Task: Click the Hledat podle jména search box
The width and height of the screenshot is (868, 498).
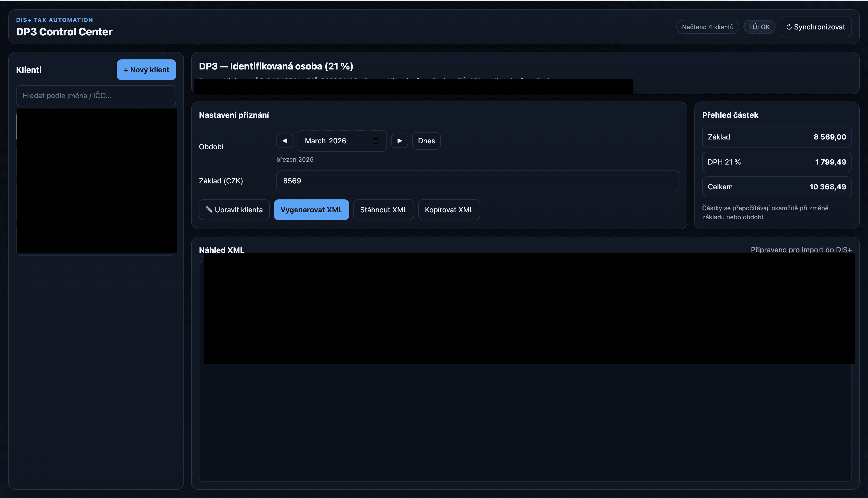Action: [96, 96]
